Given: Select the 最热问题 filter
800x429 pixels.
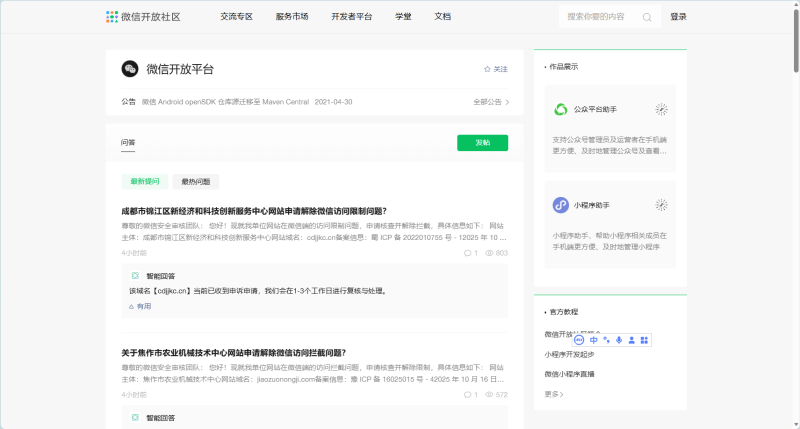Looking at the screenshot, I should (196, 181).
